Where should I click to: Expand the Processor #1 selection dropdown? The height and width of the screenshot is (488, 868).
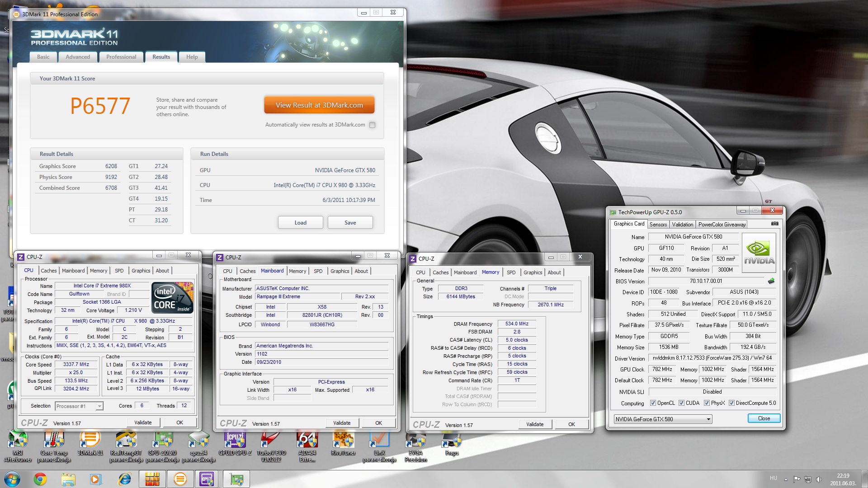click(99, 406)
